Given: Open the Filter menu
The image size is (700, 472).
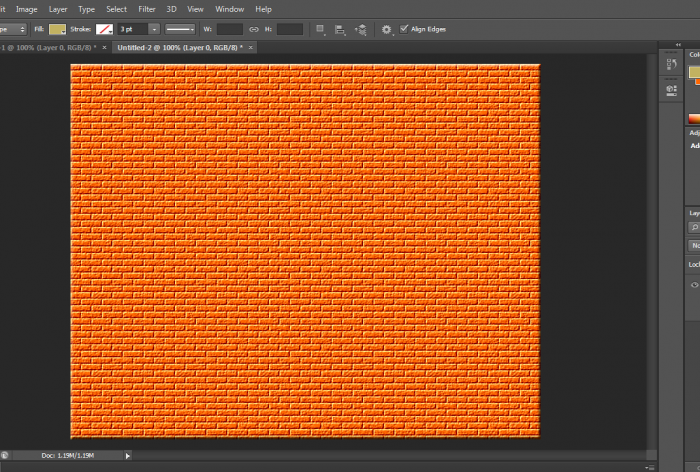Looking at the screenshot, I should click(147, 9).
